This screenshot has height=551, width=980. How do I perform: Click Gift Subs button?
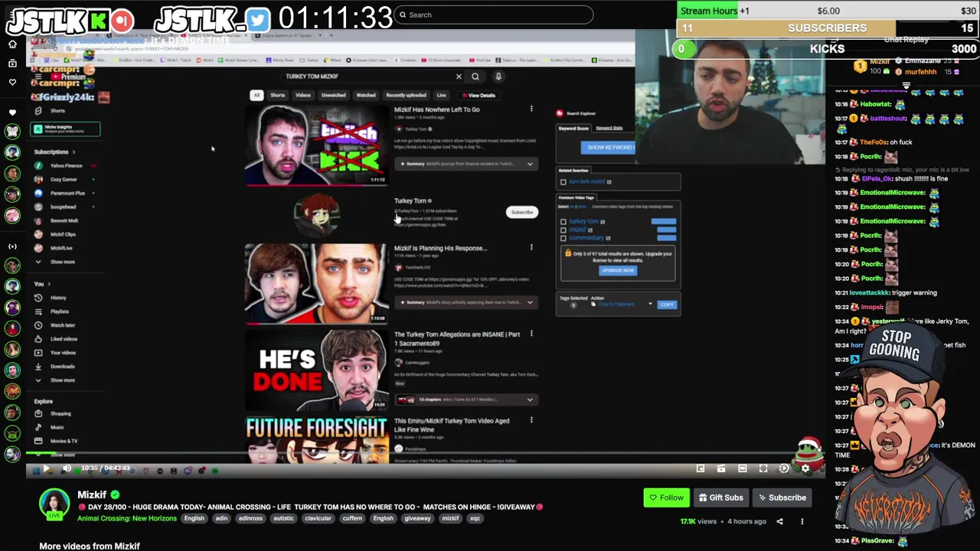[x=720, y=497]
